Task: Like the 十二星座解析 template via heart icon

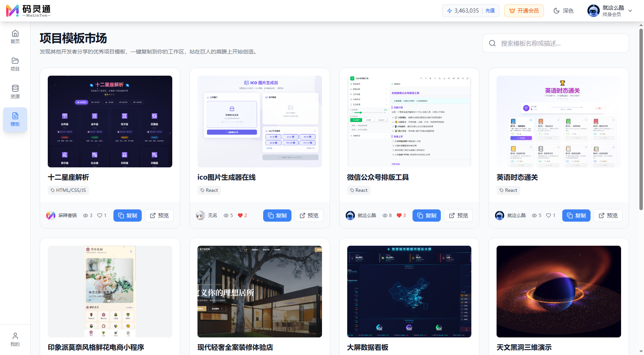Action: click(x=100, y=216)
